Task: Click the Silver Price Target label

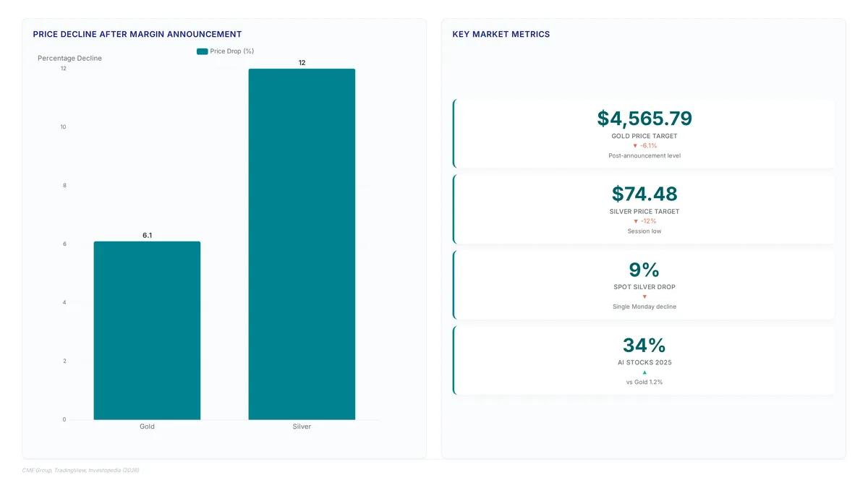Action: 644,212
